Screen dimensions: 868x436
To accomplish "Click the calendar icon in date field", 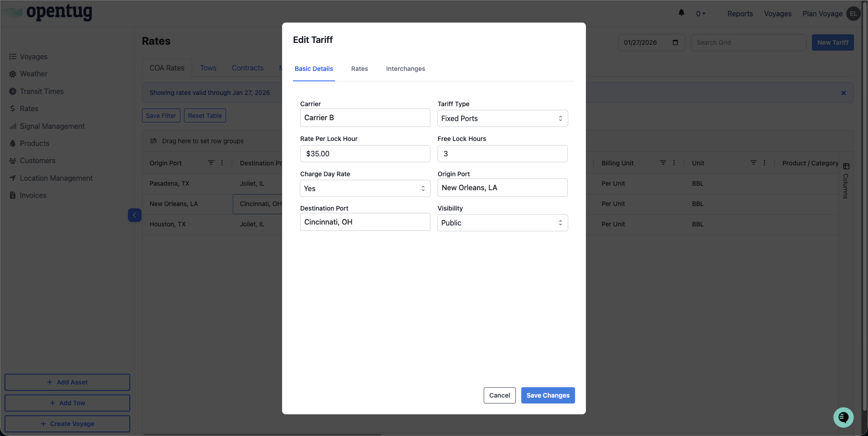I will [675, 42].
